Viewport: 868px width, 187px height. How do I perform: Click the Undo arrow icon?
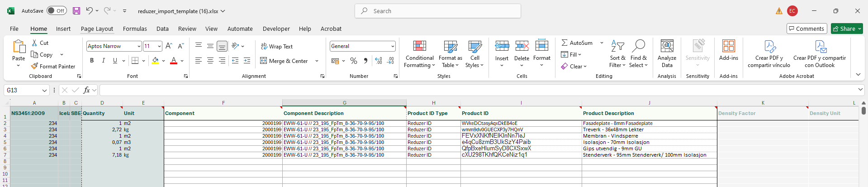click(90, 11)
